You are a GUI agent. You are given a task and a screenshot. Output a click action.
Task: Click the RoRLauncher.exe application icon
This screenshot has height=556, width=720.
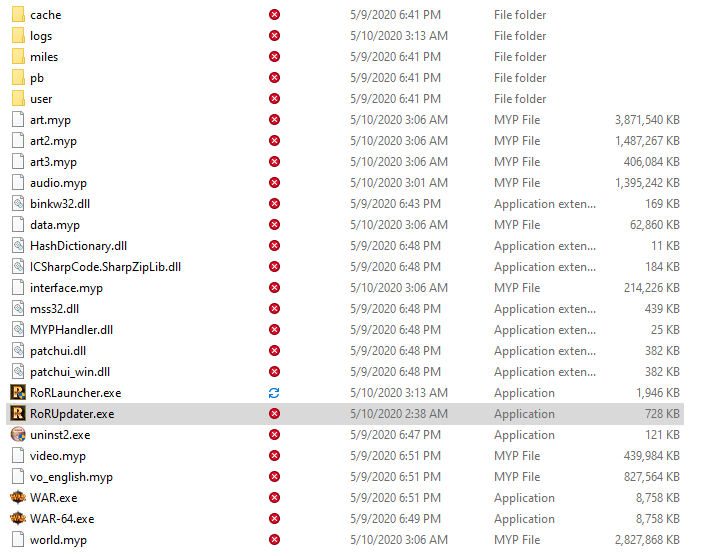[x=18, y=393]
